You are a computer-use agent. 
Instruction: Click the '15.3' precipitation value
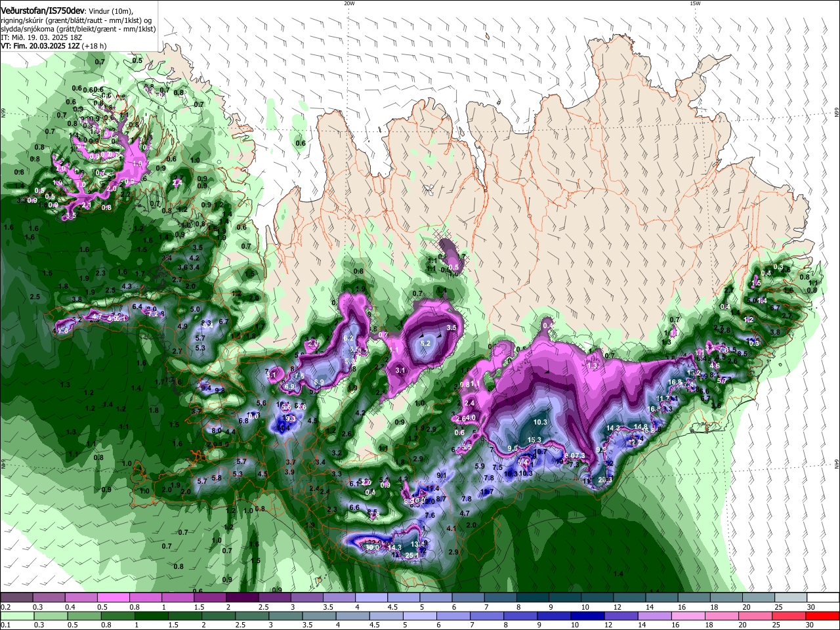535,440
